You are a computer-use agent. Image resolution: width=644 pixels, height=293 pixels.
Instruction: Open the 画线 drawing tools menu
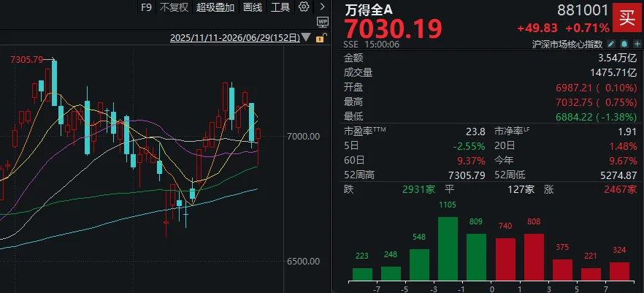click(253, 7)
